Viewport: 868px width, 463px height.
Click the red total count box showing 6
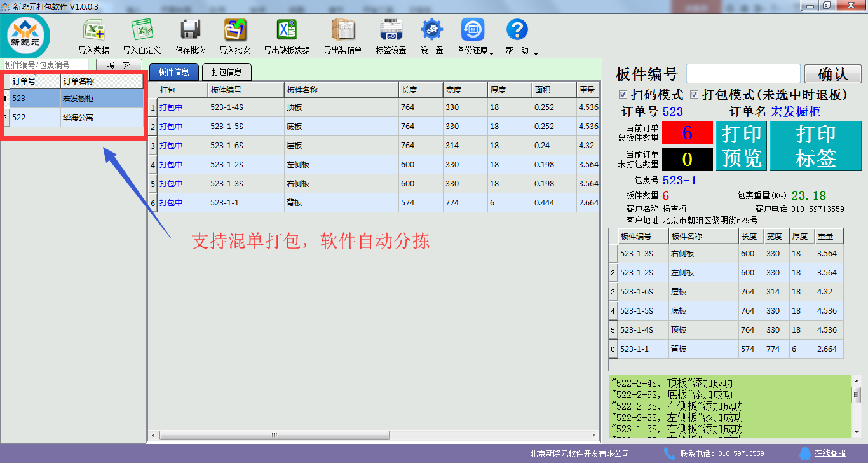pyautogui.click(x=687, y=133)
